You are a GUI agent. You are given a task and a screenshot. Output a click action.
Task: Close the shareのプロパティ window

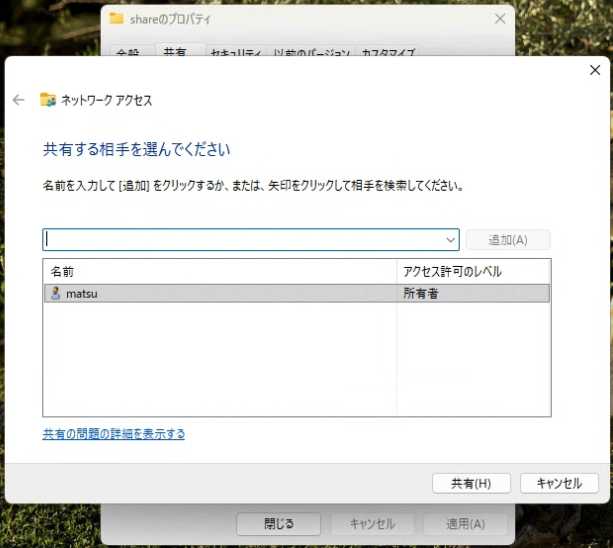[x=500, y=18]
